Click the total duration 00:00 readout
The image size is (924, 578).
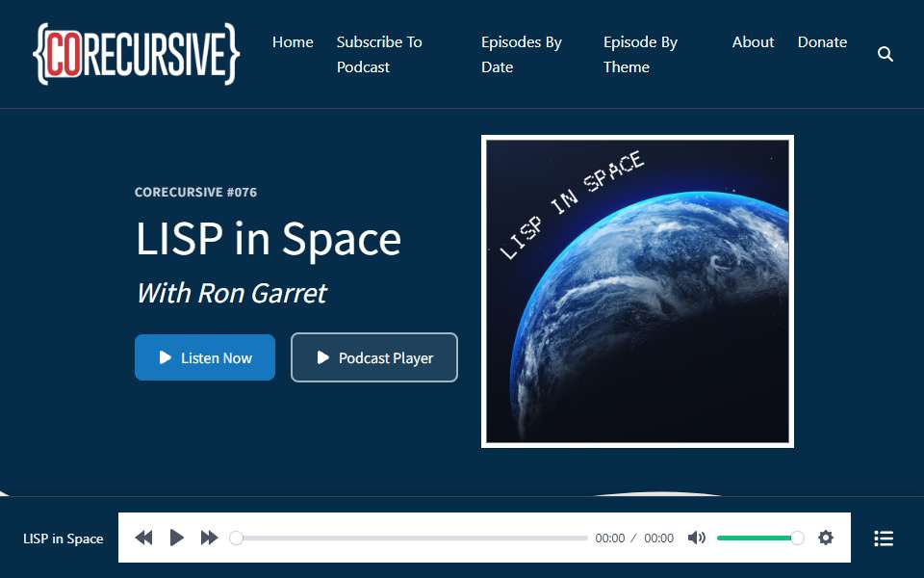point(658,538)
